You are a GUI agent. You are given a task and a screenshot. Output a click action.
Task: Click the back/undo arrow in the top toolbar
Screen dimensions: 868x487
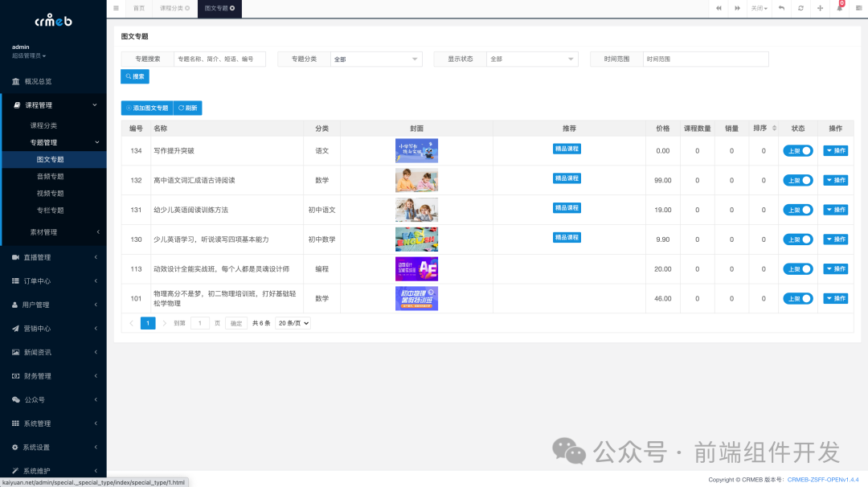[x=780, y=9]
